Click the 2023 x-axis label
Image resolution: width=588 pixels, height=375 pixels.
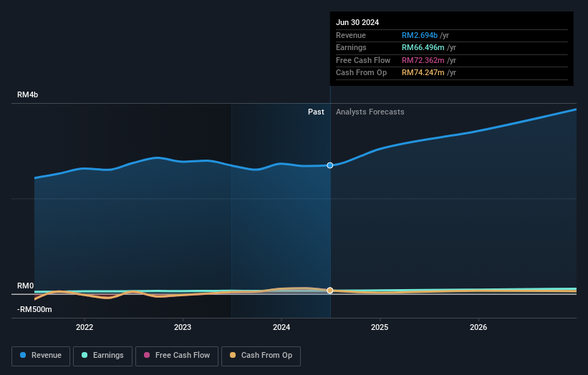coord(183,328)
